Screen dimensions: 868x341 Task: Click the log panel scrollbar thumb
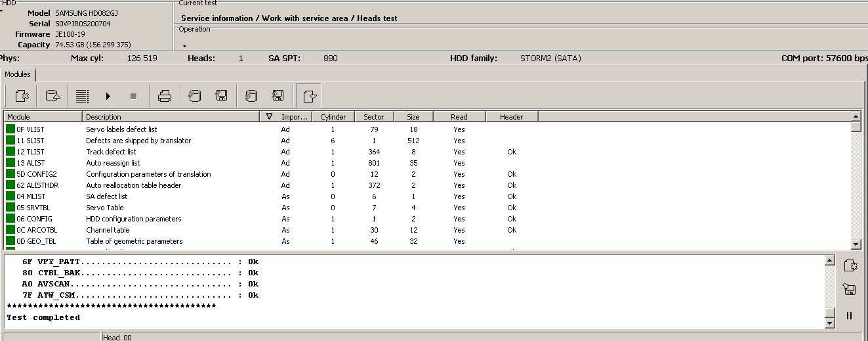(830, 313)
